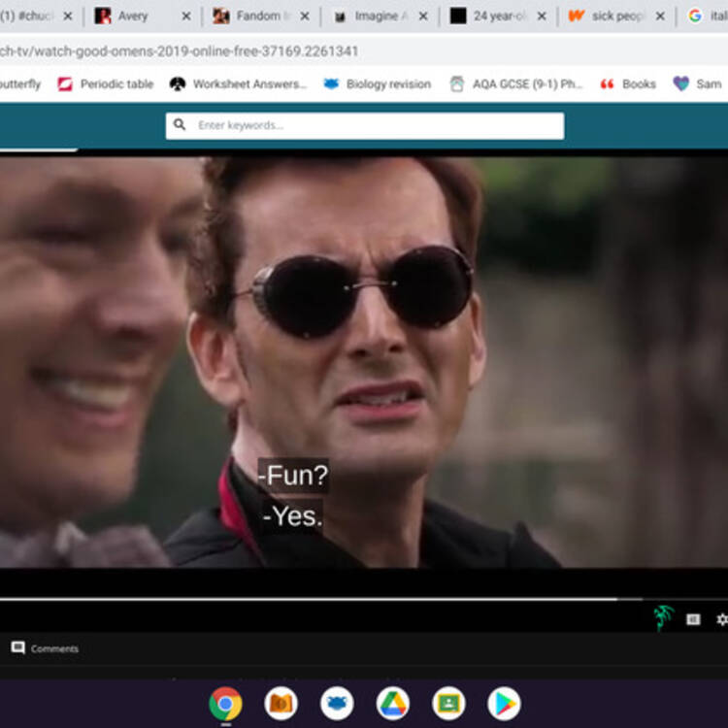Image resolution: width=728 pixels, height=728 pixels.
Task: Click the video frame to pause playback
Action: click(x=364, y=362)
